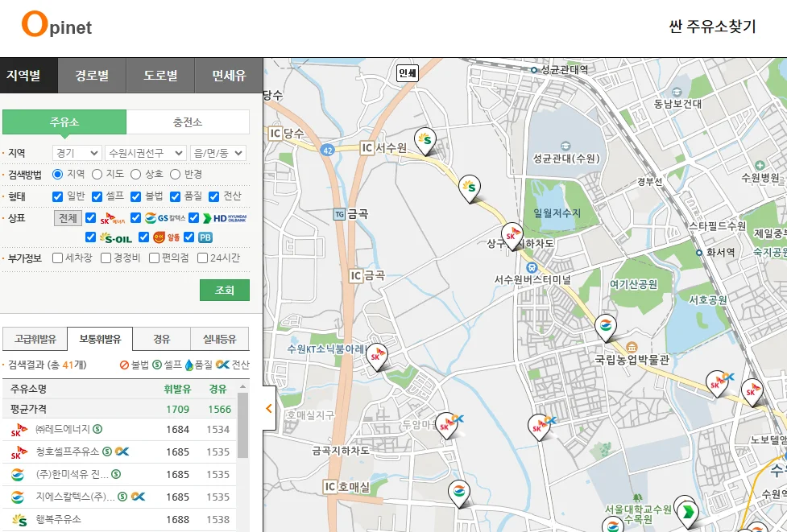Click the SK logo beside ㈜레드에너지
The width and height of the screenshot is (787, 532).
coord(19,430)
